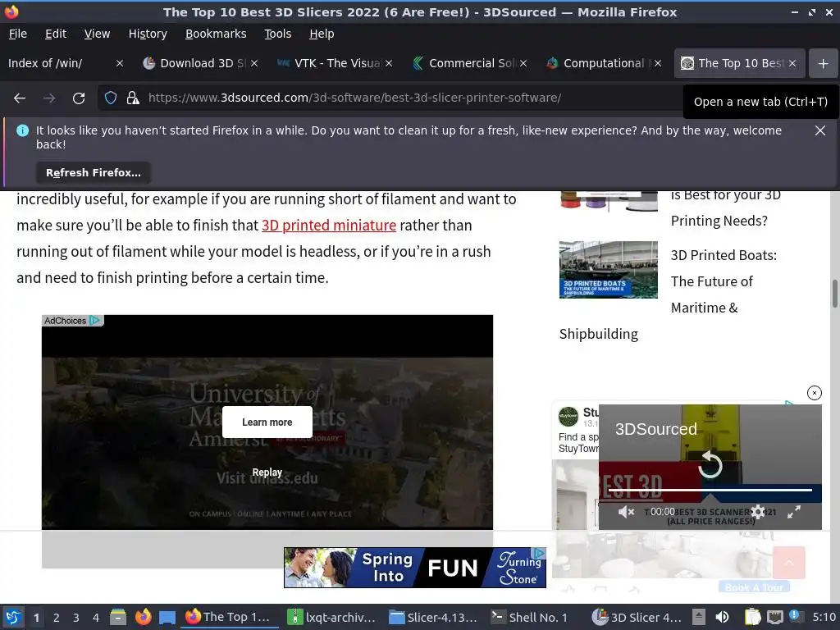Launch file manager from taskbar
The image size is (840, 630).
(118, 617)
